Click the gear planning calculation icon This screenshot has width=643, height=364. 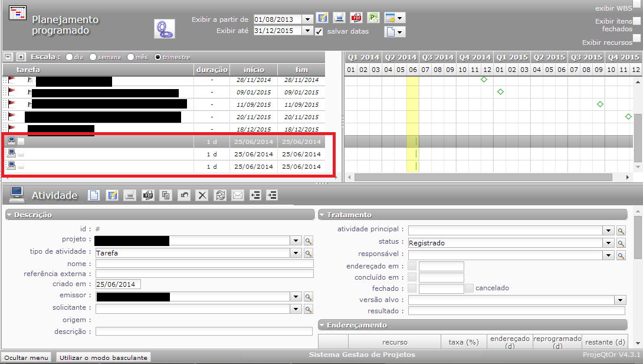(164, 28)
